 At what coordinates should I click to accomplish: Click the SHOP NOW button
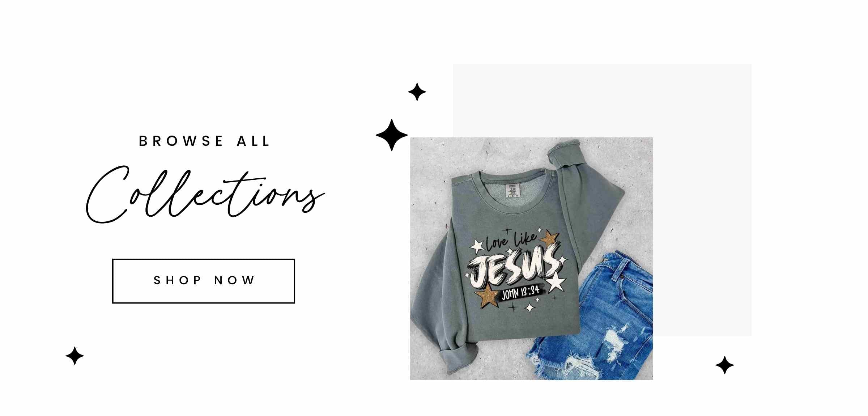pos(204,281)
